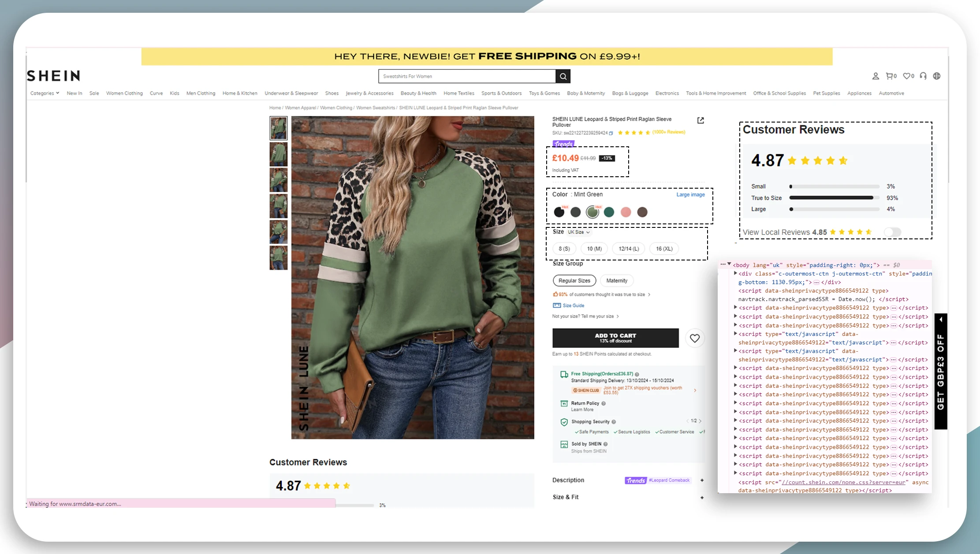This screenshot has width=980, height=554.
Task: Open the 1000+ Reviews link
Action: 669,132
